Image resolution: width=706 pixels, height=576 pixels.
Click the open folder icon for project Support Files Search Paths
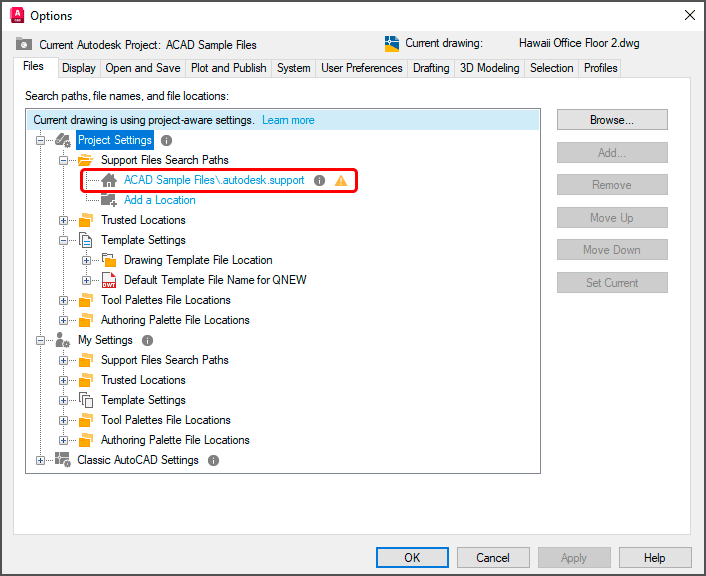[x=86, y=160]
